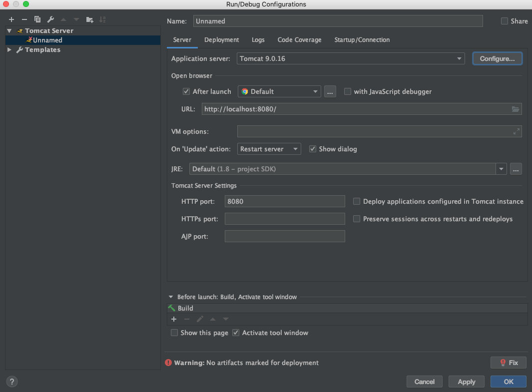Click the Tomcat Server tree label
This screenshot has height=392, width=532.
pos(49,31)
